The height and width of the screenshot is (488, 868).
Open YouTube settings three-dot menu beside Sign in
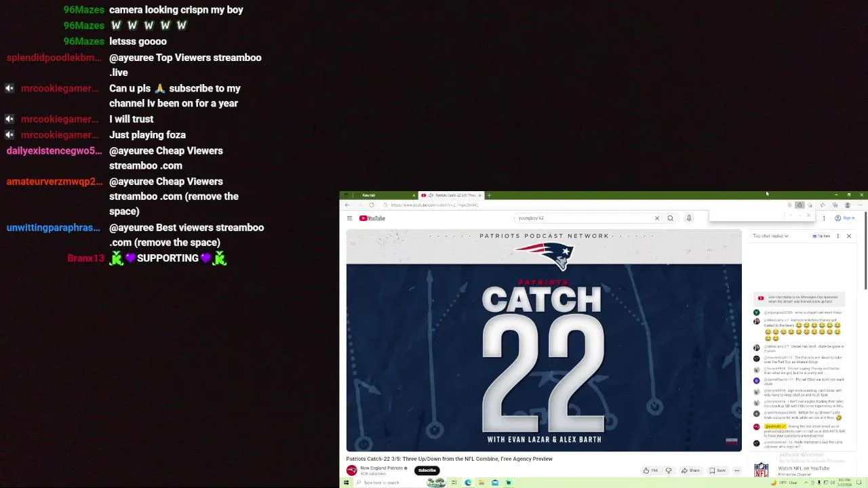824,218
